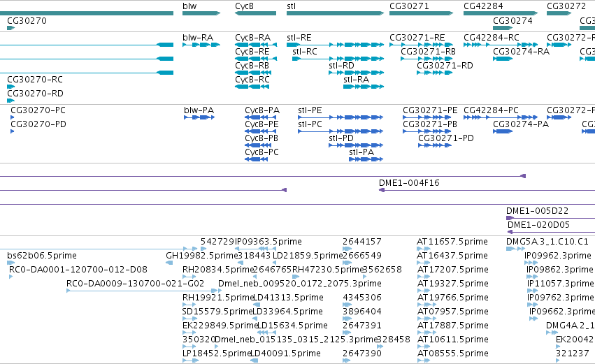595x364 pixels.
Task: Select the AT17207.5prime EST label
Action: [x=452, y=270]
